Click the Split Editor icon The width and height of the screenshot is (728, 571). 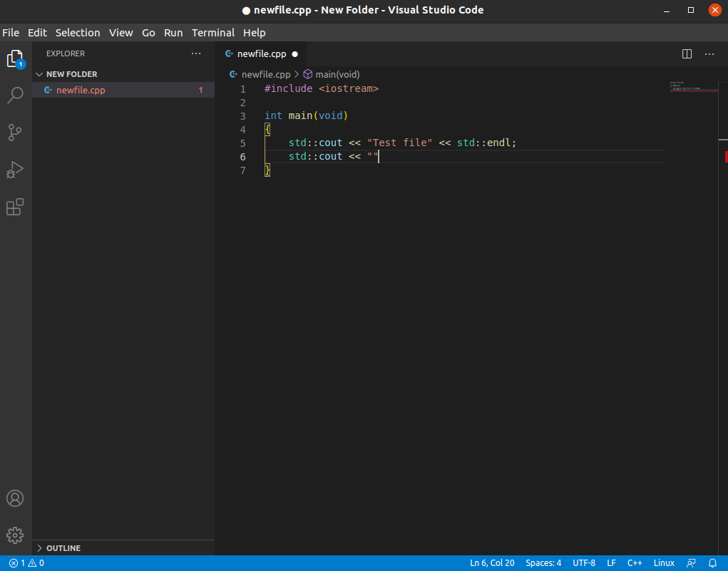coord(686,53)
